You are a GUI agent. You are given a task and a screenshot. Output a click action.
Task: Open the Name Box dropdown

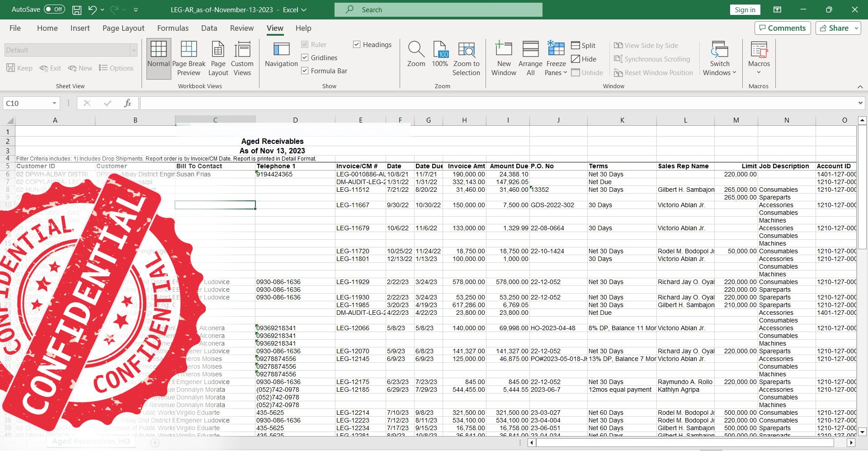click(x=54, y=103)
